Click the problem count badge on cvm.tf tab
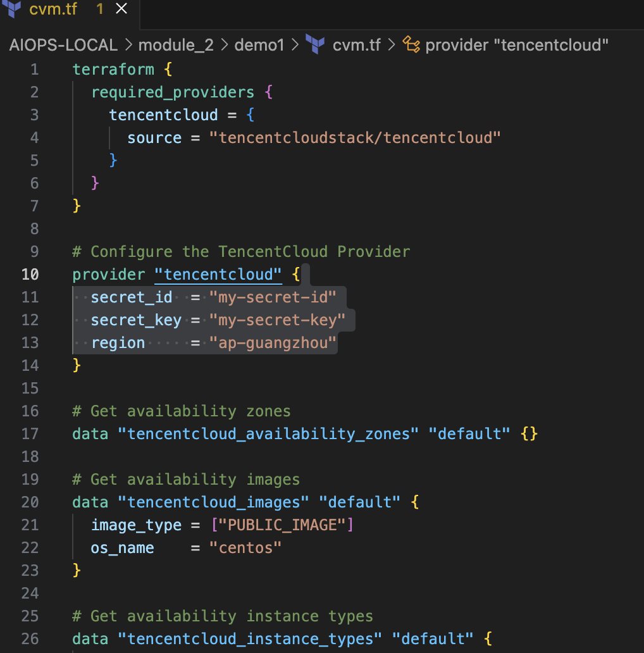The height and width of the screenshot is (653, 644). click(99, 9)
